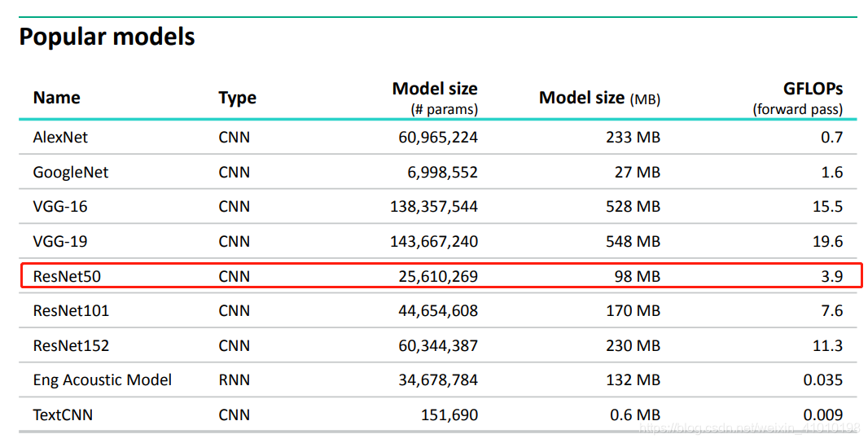The width and height of the screenshot is (868, 443).
Task: Click the parameter count '6,998,552'
Action: (x=442, y=172)
